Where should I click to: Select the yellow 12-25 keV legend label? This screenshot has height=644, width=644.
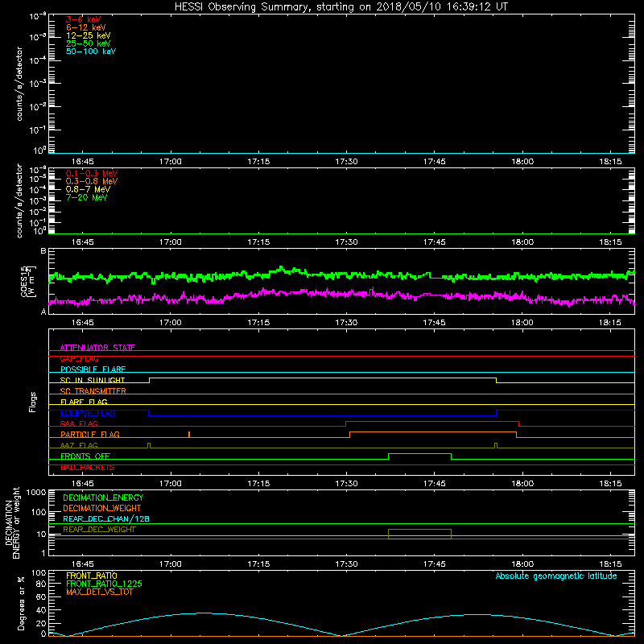pyautogui.click(x=89, y=35)
